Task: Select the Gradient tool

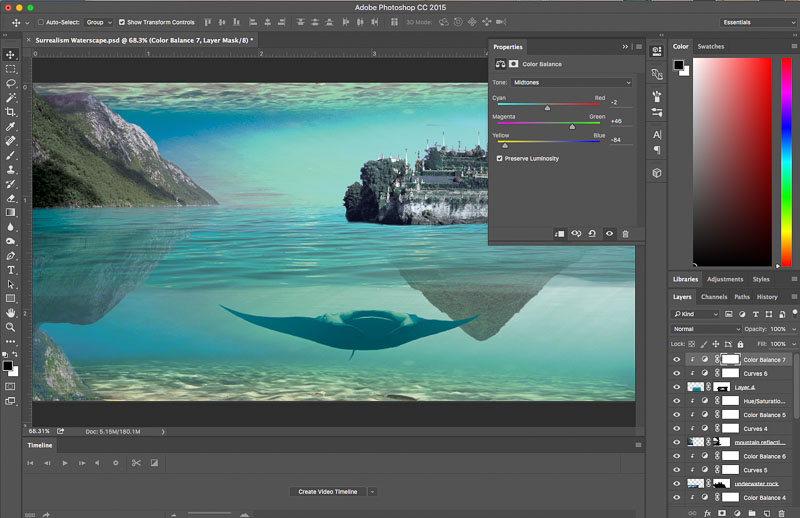Action: point(10,212)
